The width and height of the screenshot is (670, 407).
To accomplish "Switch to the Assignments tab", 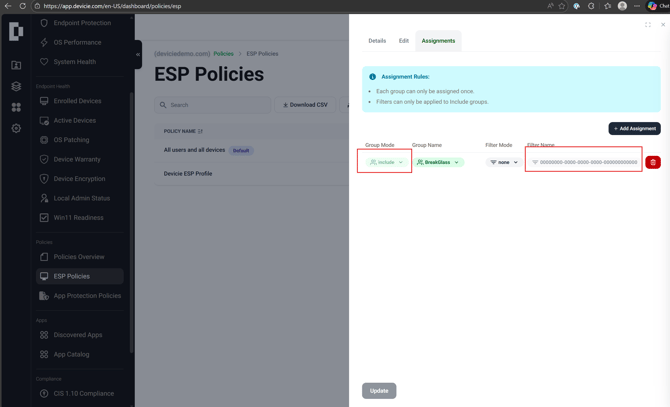I will [x=438, y=41].
